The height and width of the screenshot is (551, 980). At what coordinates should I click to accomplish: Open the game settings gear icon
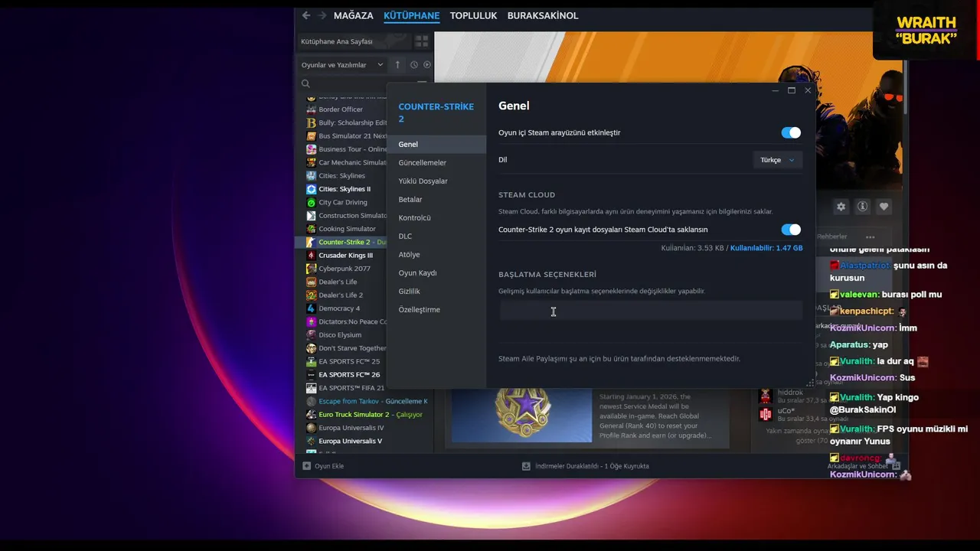[841, 207]
